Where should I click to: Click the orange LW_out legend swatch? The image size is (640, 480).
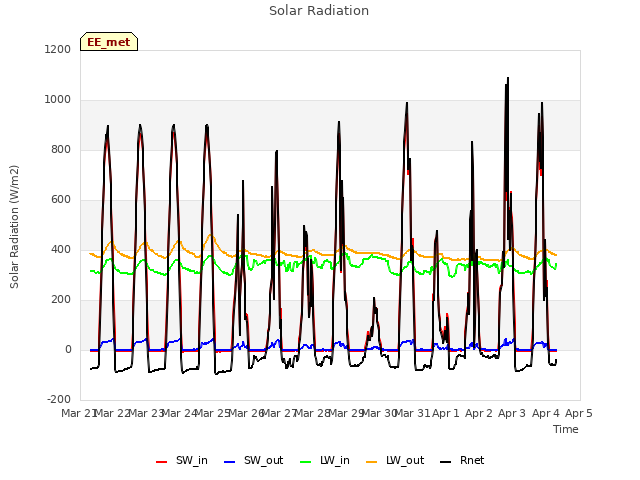pyautogui.click(x=372, y=462)
